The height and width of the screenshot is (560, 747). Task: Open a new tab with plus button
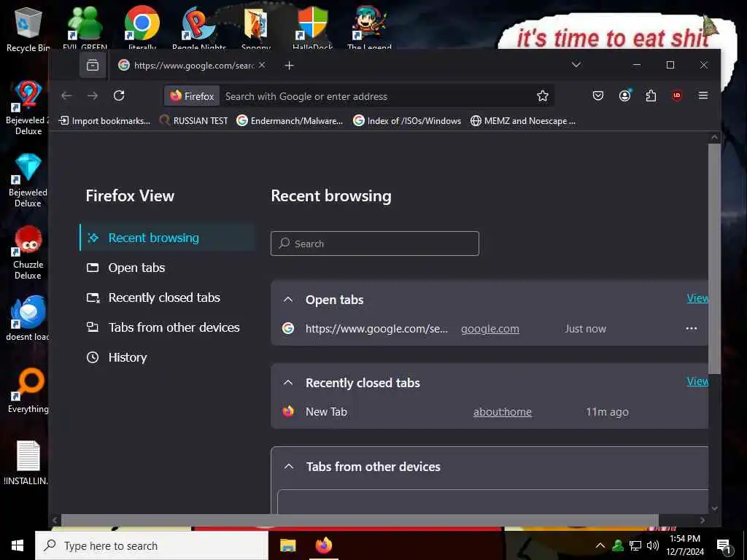point(289,65)
